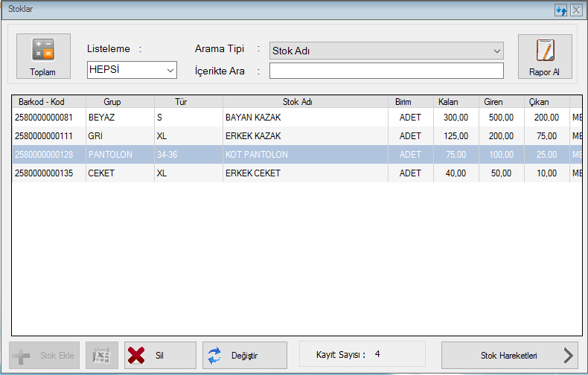This screenshot has height=375, width=588.
Task: Click the Stok Ekle plus icon
Action: [22, 356]
